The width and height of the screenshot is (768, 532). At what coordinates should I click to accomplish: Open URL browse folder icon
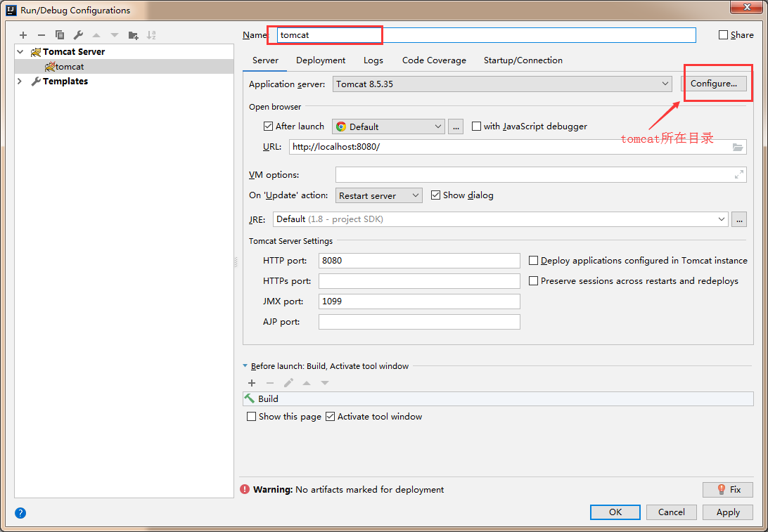(x=738, y=147)
